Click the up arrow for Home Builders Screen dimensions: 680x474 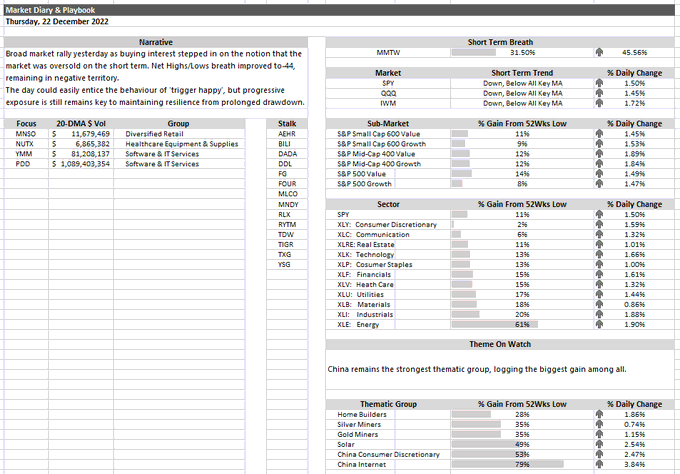coord(599,414)
